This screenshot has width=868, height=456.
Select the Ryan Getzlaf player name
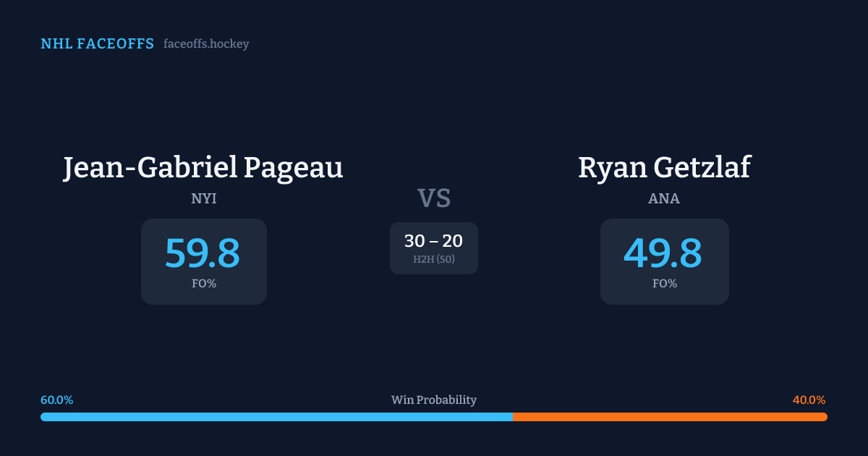[x=664, y=168]
